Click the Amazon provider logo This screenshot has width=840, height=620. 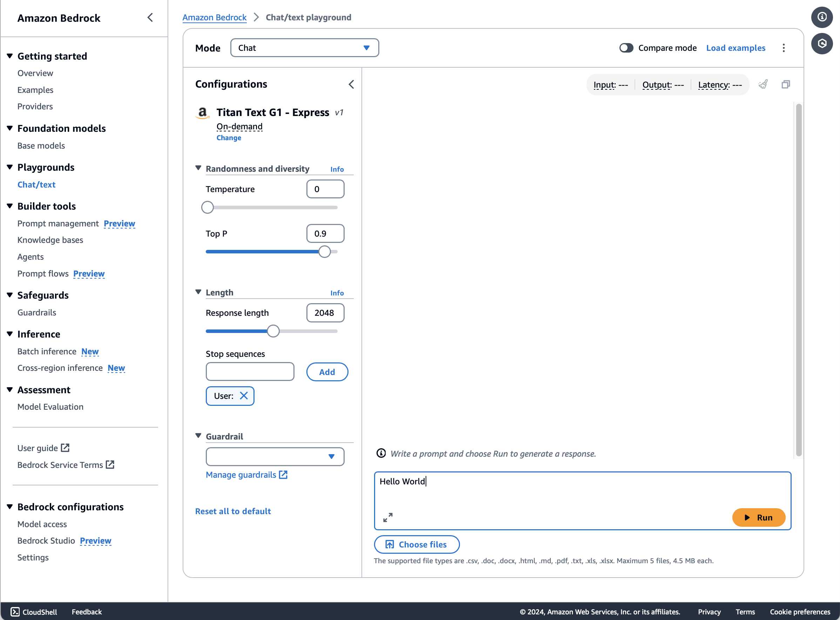[x=203, y=113]
